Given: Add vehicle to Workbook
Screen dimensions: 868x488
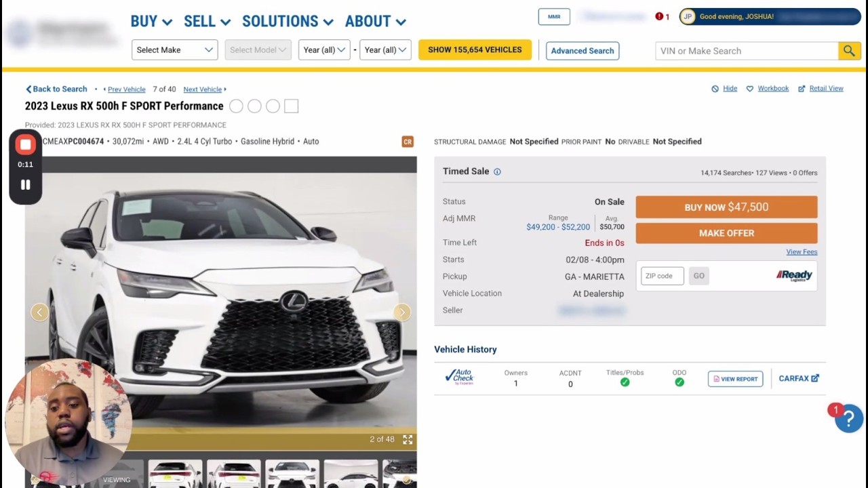Looking at the screenshot, I should [768, 89].
